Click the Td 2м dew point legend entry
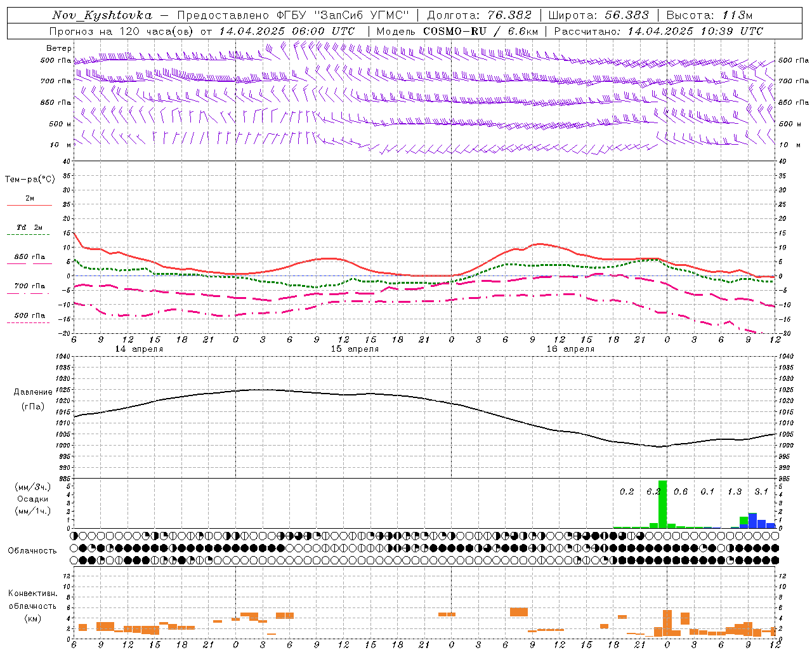812x650 pixels. (29, 227)
